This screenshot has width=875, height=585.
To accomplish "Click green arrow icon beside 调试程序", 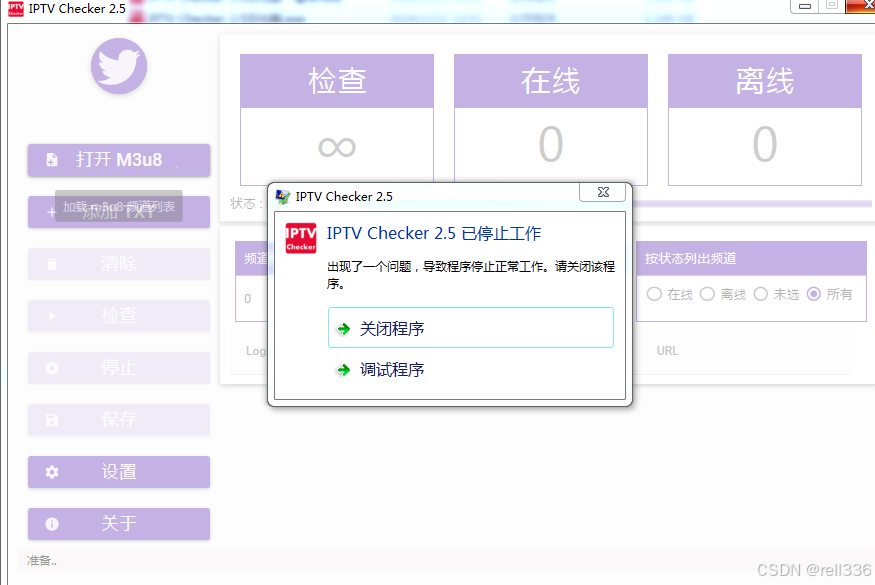I will tap(344, 370).
